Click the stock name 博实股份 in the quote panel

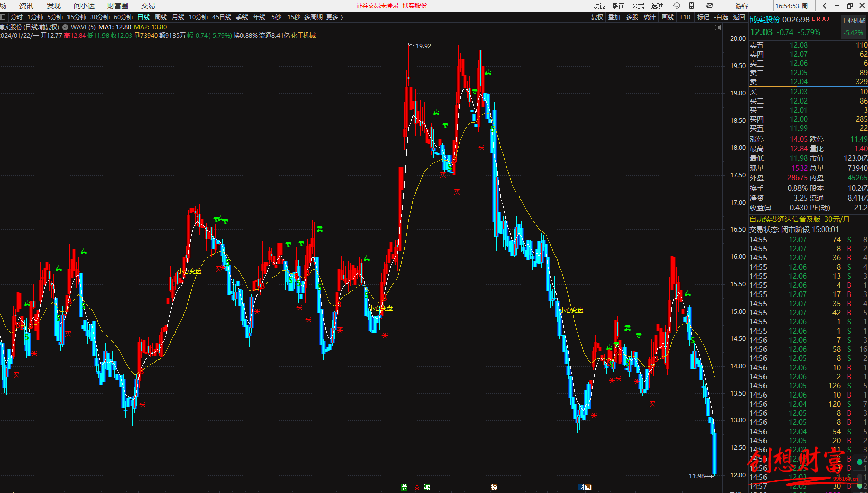(x=765, y=20)
